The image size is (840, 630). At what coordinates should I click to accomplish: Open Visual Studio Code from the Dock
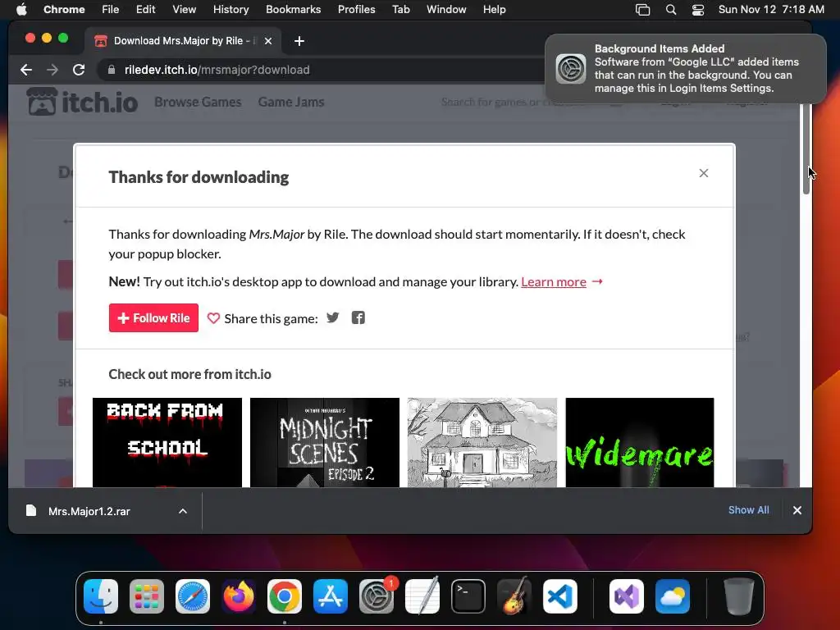pos(560,596)
